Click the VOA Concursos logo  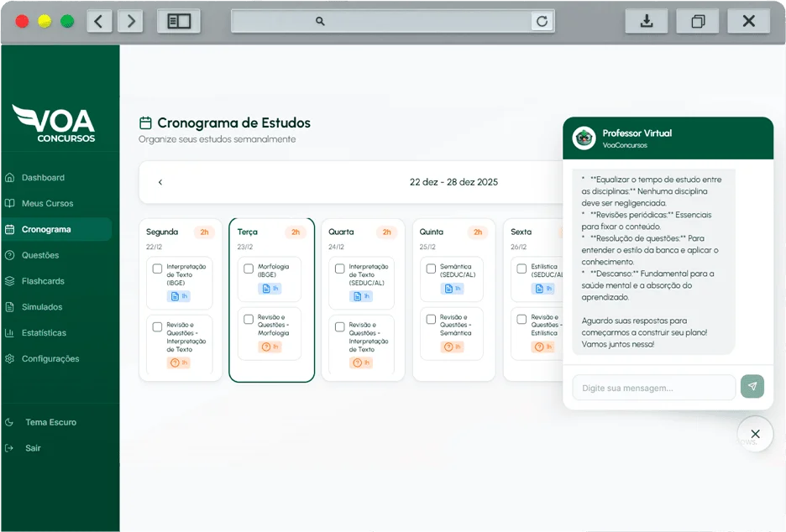54,123
